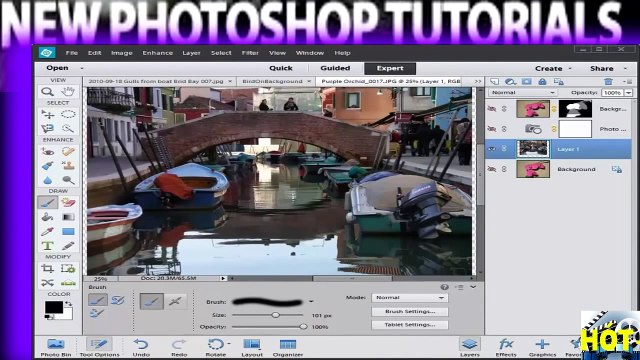
Task: Select the Brush tool in the Draw section
Action: click(x=47, y=202)
